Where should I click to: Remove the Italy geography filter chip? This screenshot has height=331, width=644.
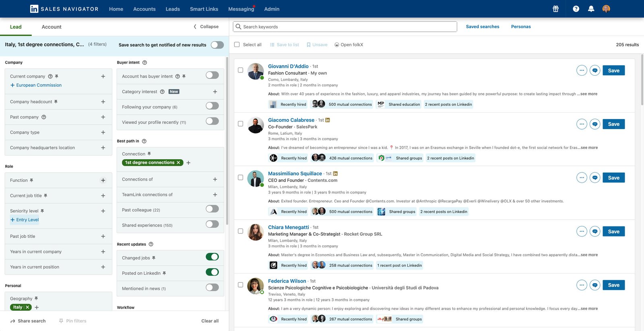[27, 307]
